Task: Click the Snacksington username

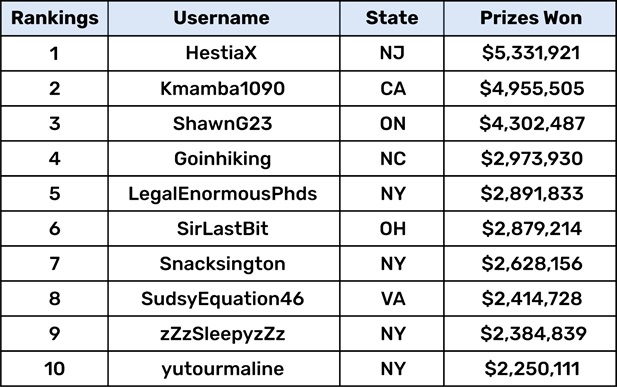Action: [222, 263]
